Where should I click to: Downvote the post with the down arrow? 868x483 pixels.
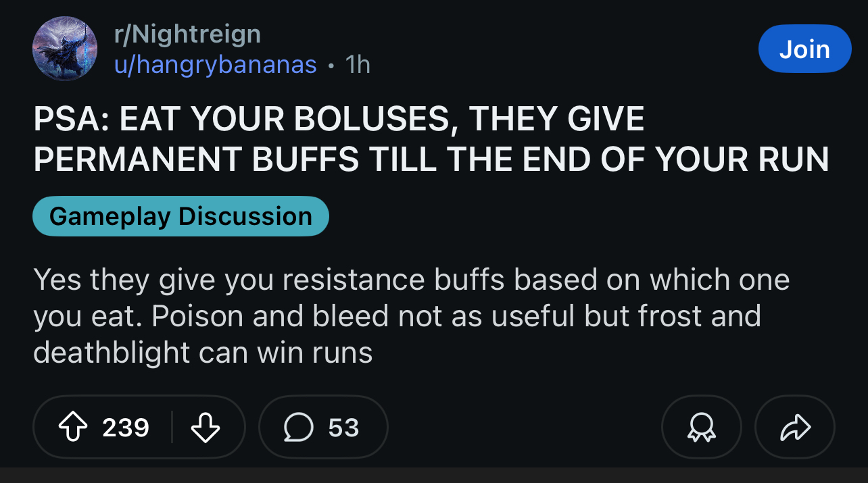point(206,428)
